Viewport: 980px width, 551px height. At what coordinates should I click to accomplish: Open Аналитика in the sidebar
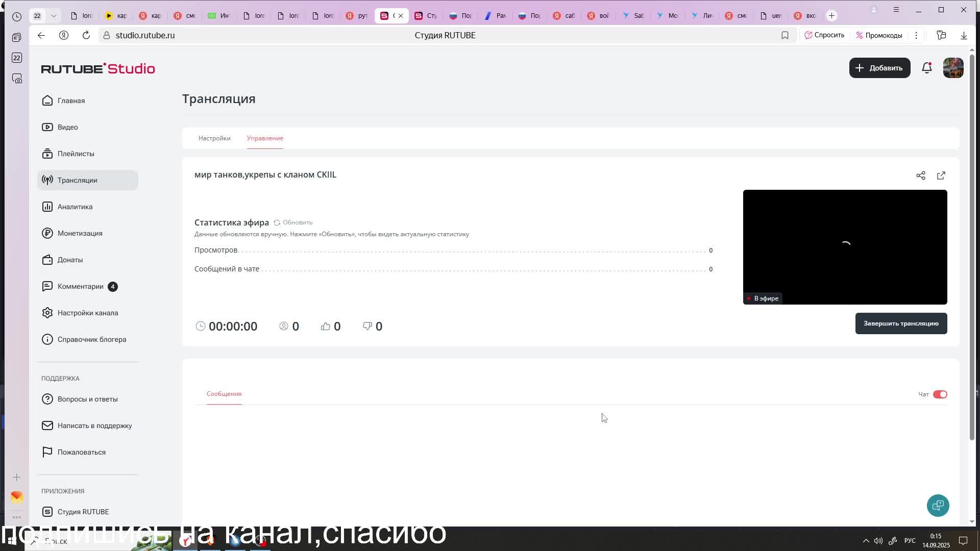click(75, 207)
